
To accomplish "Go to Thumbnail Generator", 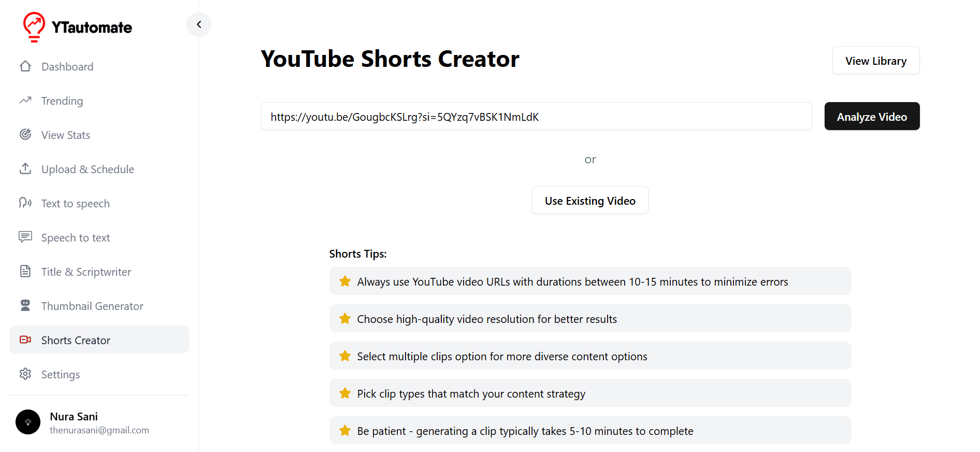I will (x=99, y=306).
